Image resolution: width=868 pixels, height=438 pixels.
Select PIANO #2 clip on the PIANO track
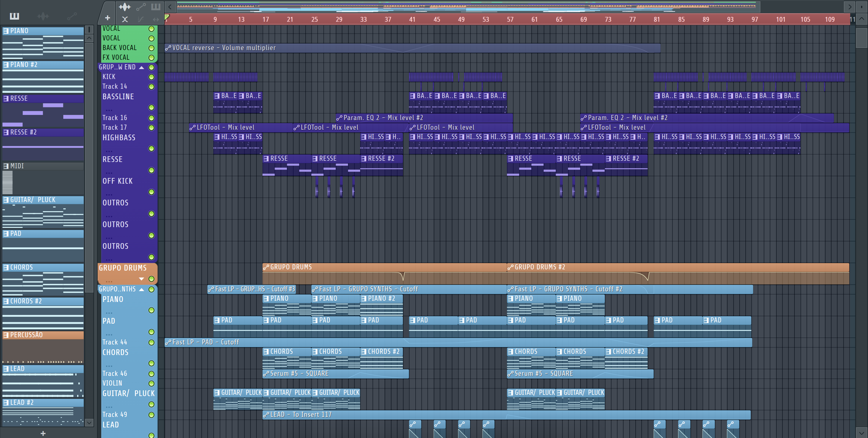[x=382, y=305]
